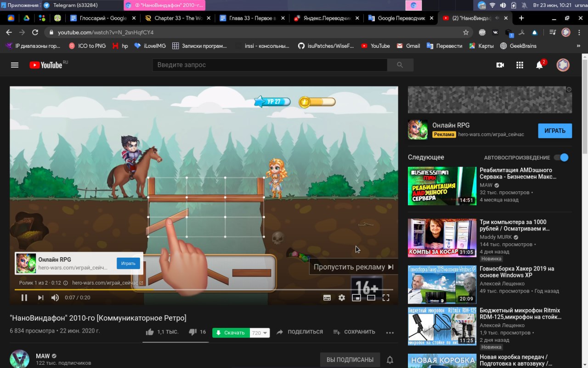Go back to the previous page
This screenshot has width=588, height=368.
[x=9, y=32]
